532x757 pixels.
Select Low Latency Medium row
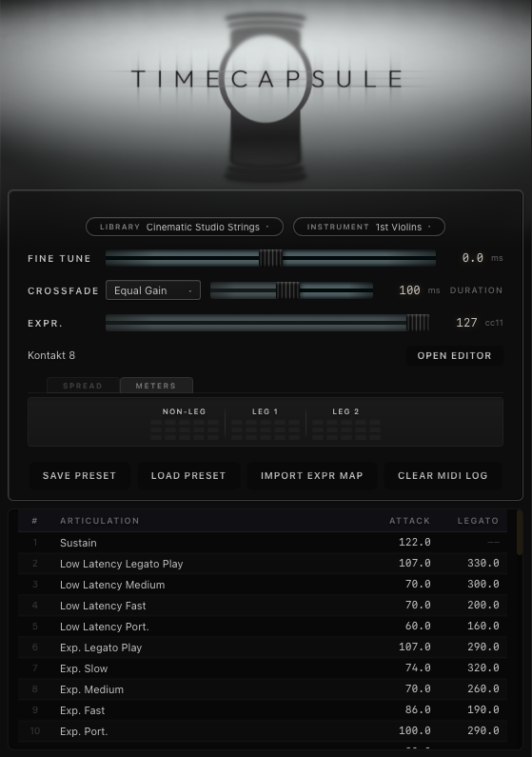263,585
